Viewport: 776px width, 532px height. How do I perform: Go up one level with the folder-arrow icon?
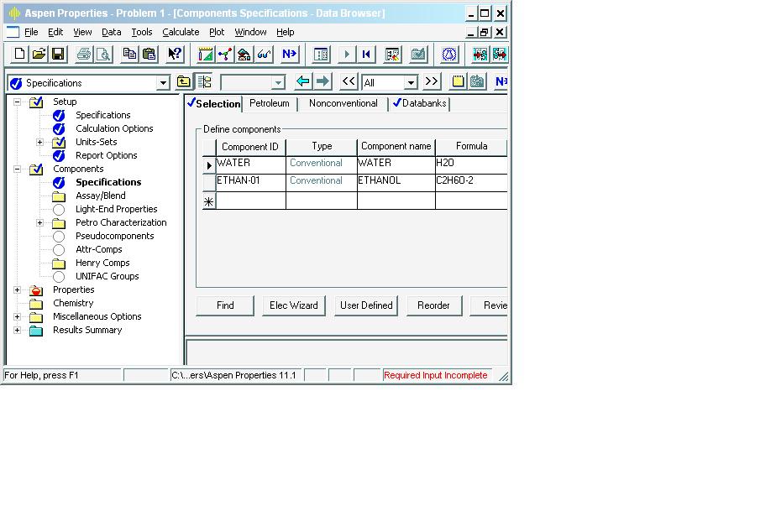(x=184, y=81)
